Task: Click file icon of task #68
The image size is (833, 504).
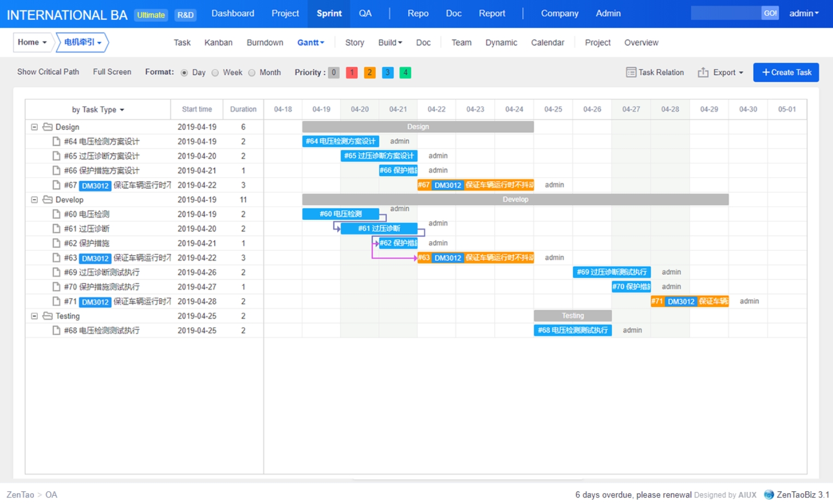Action: tap(56, 330)
